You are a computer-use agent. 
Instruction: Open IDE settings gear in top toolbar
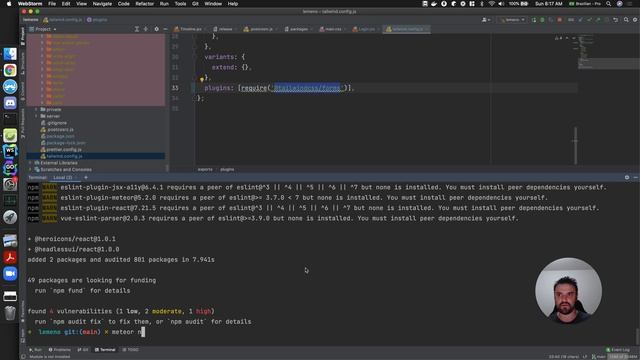tap(635, 20)
